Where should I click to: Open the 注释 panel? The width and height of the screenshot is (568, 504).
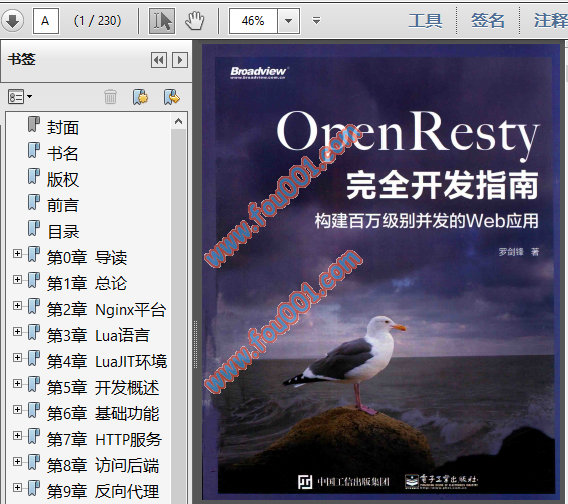tap(551, 20)
